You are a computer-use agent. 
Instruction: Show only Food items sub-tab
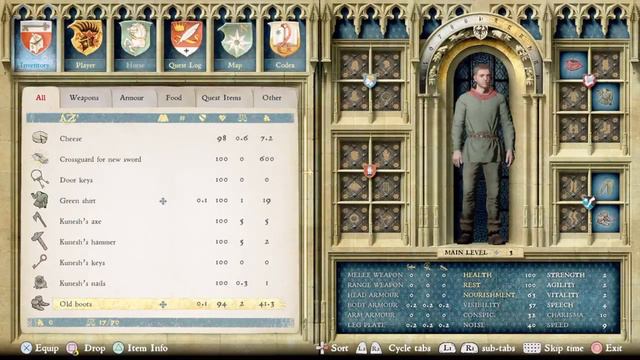(x=174, y=98)
